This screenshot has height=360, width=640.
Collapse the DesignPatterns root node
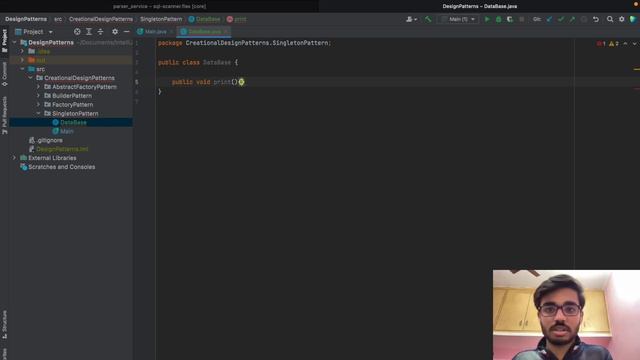[15, 42]
